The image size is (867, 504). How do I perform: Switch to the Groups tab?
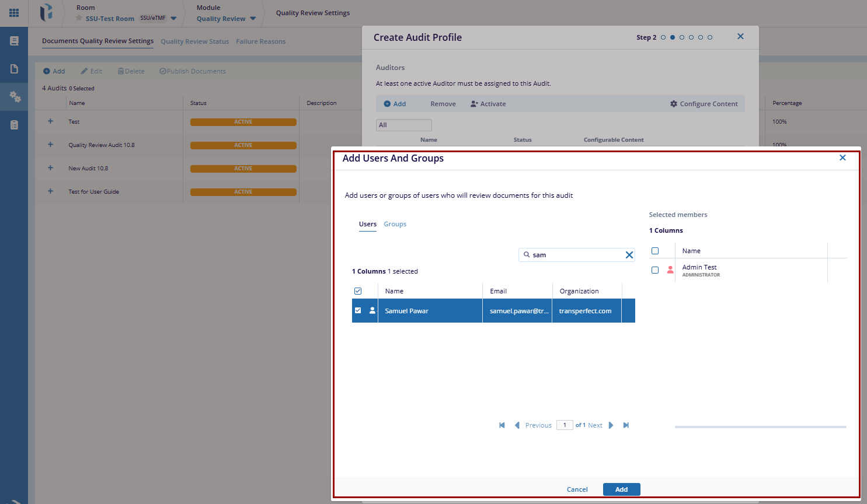coord(395,224)
